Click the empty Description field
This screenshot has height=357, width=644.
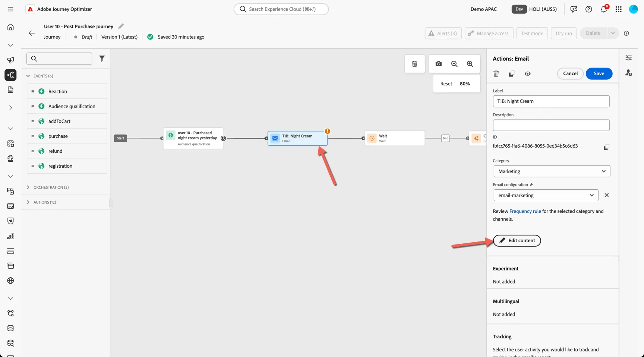click(x=551, y=125)
